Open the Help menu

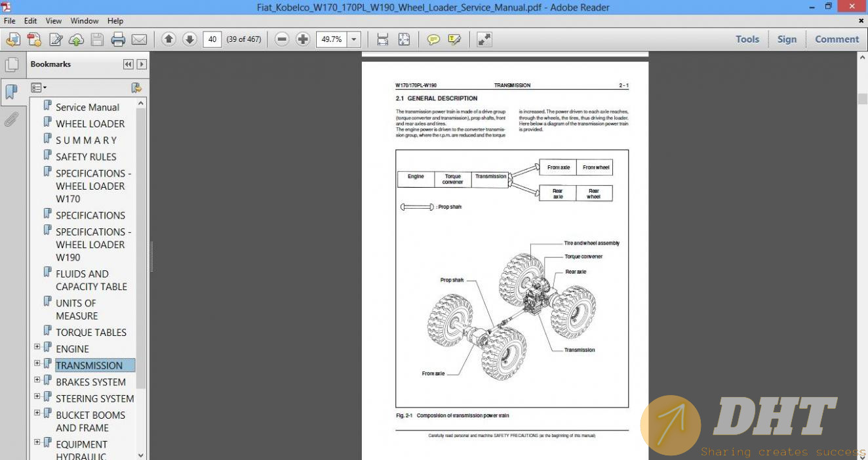(115, 21)
